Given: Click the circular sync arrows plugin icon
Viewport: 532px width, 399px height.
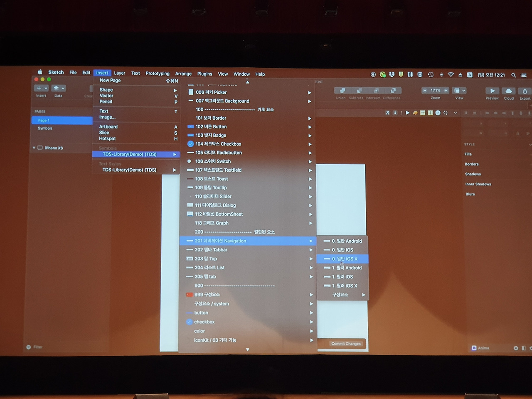Looking at the screenshot, I should click(445, 113).
